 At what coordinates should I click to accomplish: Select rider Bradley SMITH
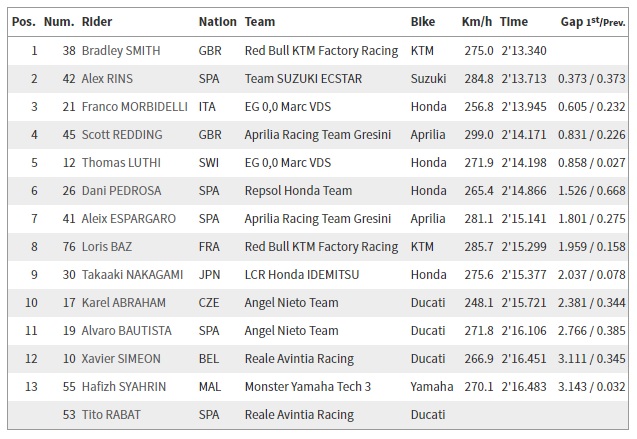click(x=134, y=50)
